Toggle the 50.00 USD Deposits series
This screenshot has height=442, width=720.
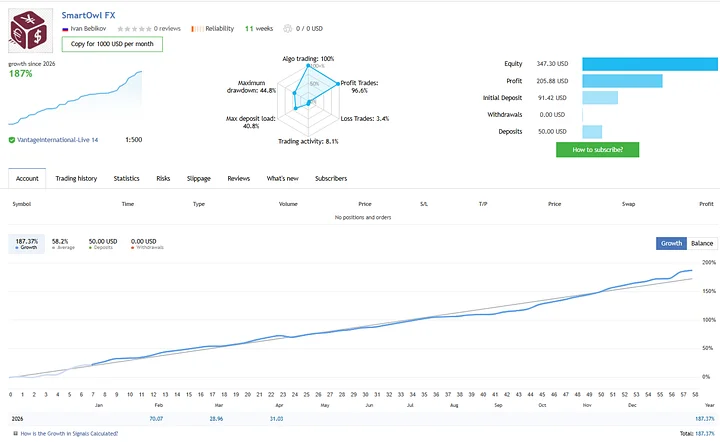103,244
